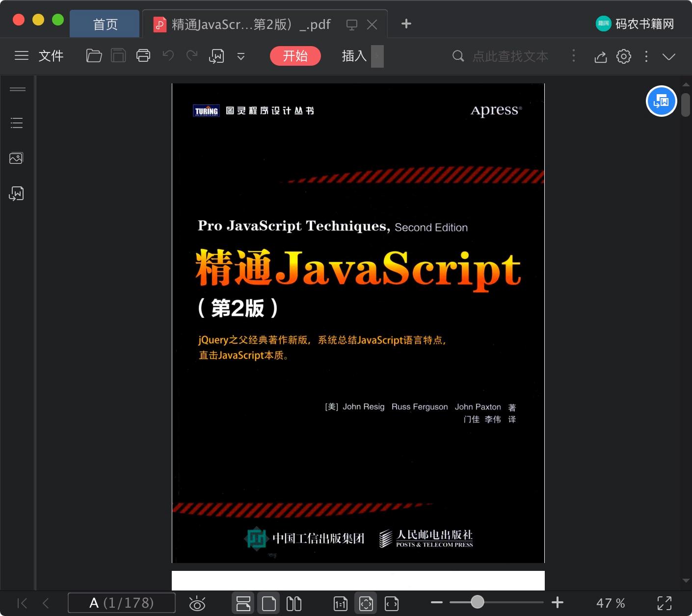Set actual size 1:1 zoom
The image size is (692, 616).
(x=341, y=604)
